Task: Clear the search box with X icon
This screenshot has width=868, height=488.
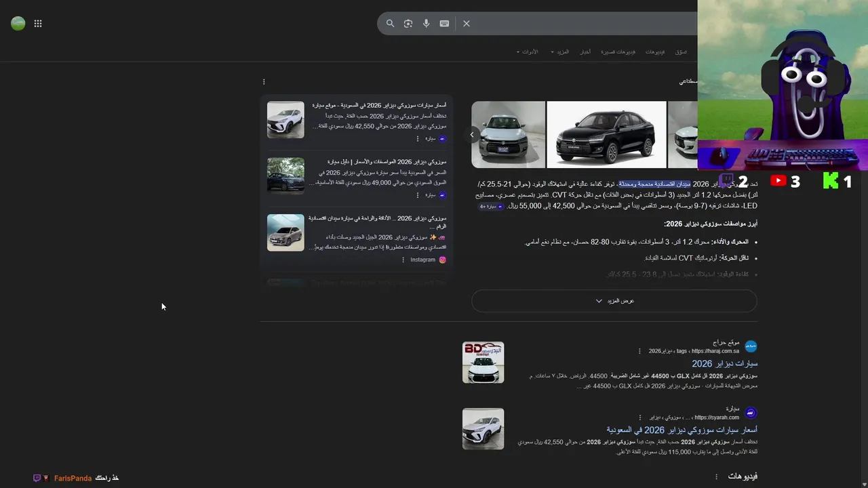Action: pos(467,23)
